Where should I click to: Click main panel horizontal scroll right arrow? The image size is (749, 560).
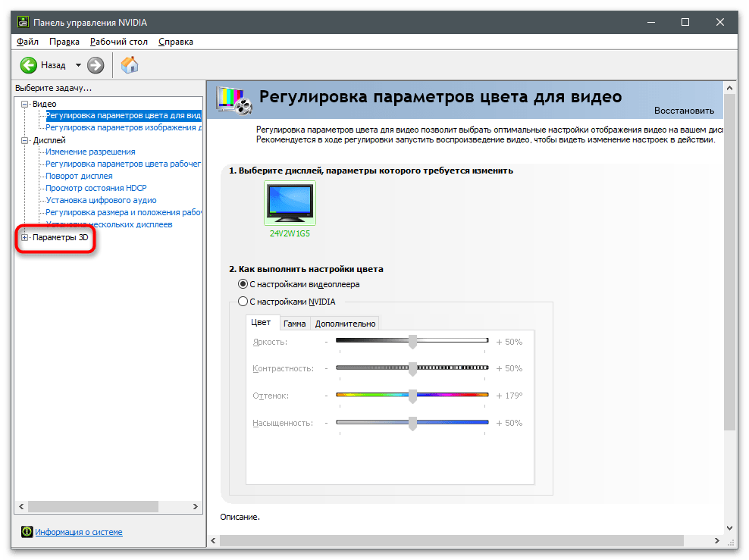coord(717,541)
